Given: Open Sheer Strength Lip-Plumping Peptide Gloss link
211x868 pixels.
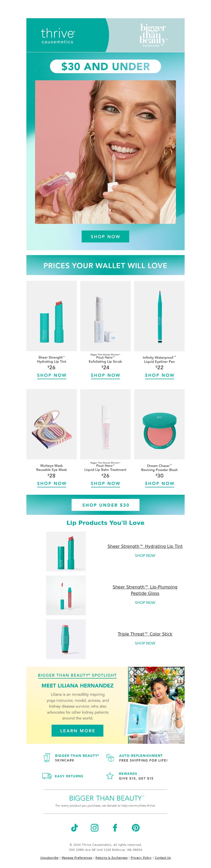Looking at the screenshot, I should pos(145,590).
